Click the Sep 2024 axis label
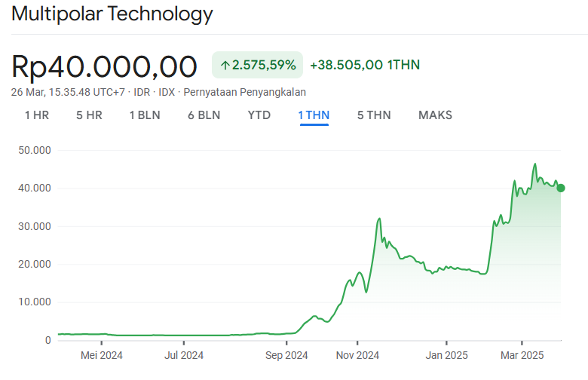This screenshot has width=588, height=380. pyautogui.click(x=286, y=355)
